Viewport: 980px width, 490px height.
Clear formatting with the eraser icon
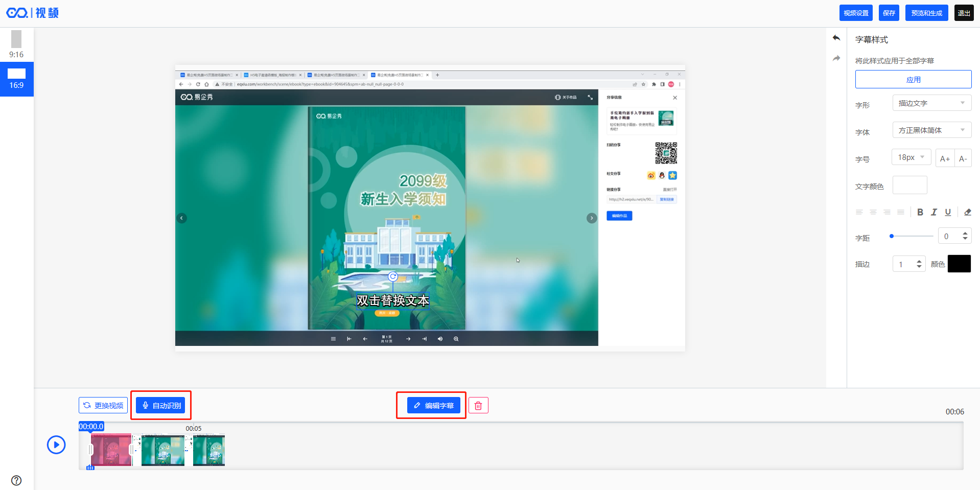pos(967,212)
